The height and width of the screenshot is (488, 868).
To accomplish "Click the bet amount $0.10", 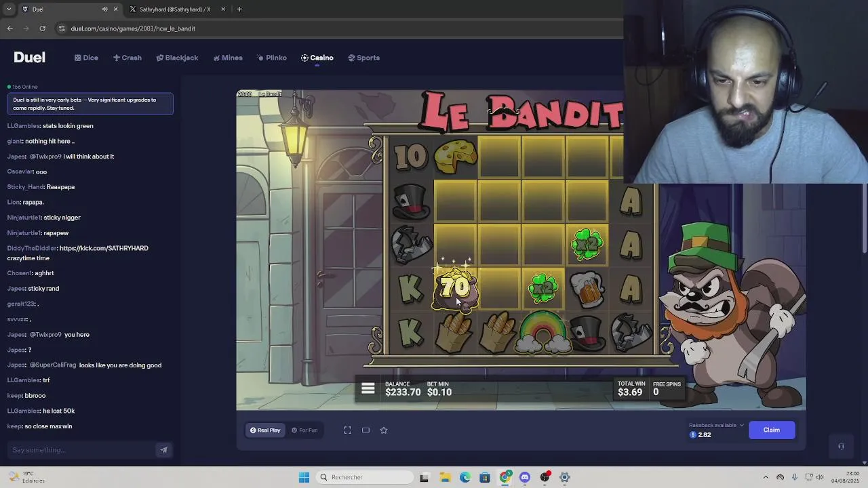I will (439, 392).
